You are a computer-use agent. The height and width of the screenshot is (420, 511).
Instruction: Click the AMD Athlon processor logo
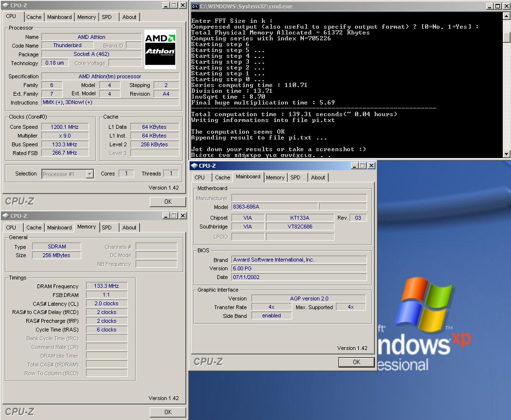click(160, 49)
